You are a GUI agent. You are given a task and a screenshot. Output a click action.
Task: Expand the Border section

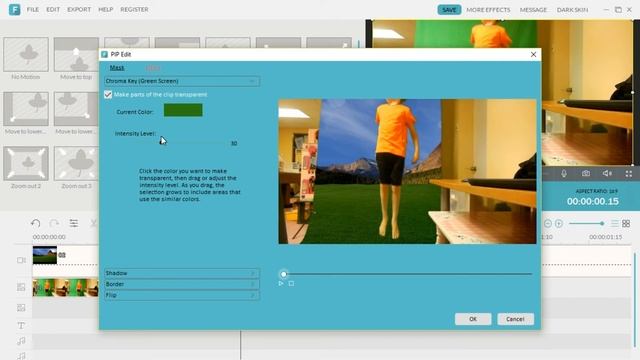pyautogui.click(x=182, y=284)
